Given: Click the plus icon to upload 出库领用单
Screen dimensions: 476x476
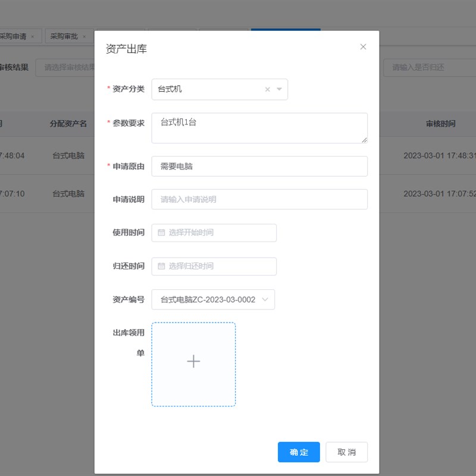Looking at the screenshot, I should pos(193,361).
